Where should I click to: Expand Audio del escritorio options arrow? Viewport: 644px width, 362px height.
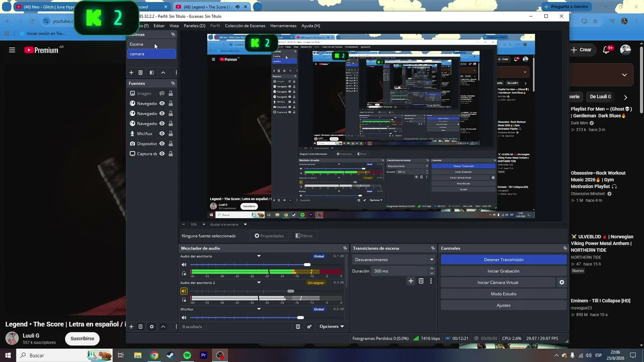tap(259, 256)
